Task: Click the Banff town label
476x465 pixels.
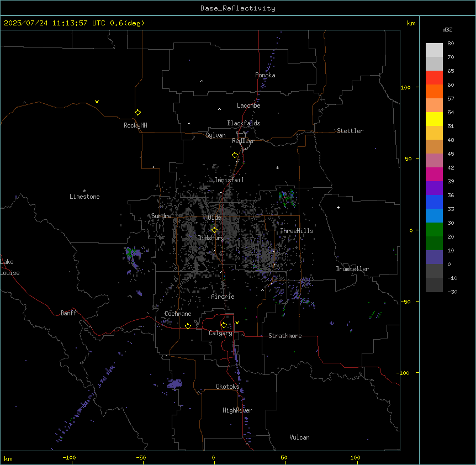Action: point(68,313)
